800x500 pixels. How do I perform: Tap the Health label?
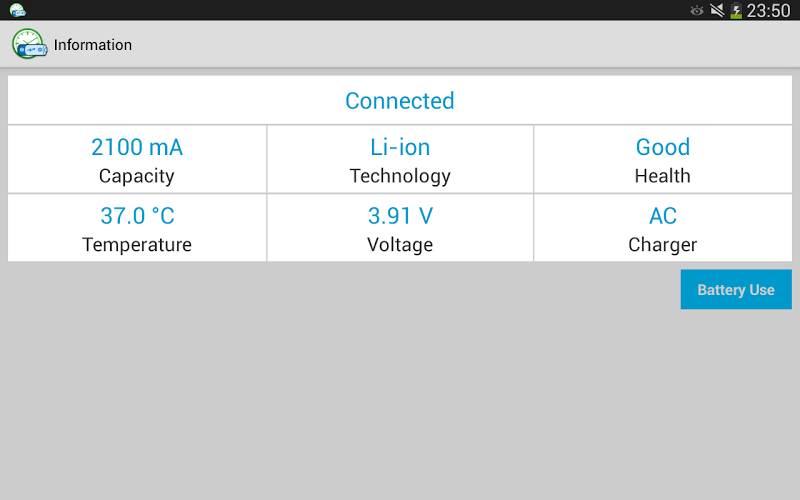point(663,176)
